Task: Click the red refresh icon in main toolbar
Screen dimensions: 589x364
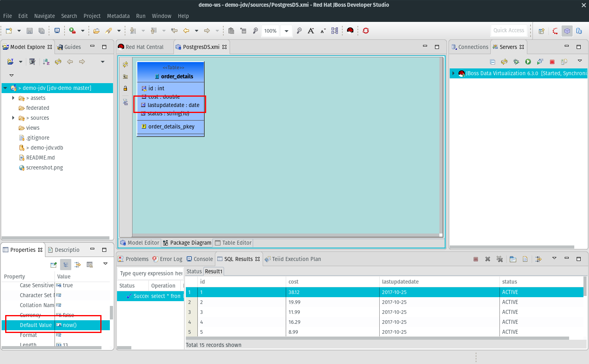Action: 366,31
